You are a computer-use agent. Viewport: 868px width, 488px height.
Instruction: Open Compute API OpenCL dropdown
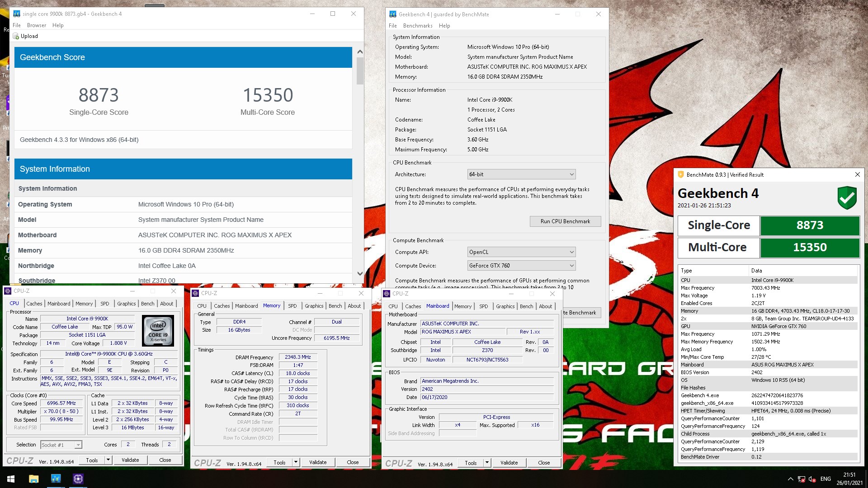pyautogui.click(x=521, y=252)
